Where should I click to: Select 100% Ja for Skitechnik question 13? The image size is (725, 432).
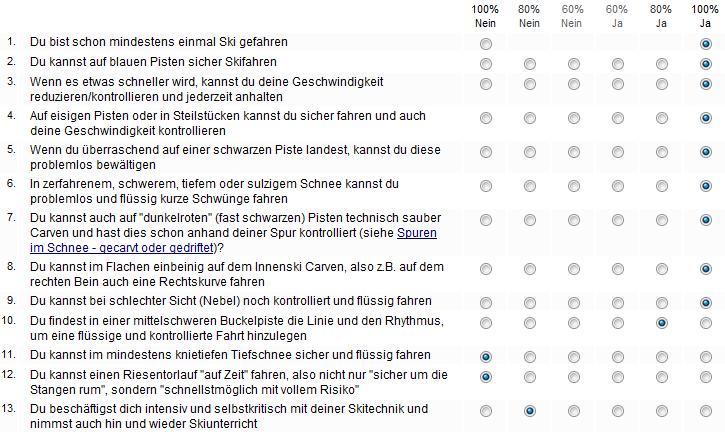point(705,411)
